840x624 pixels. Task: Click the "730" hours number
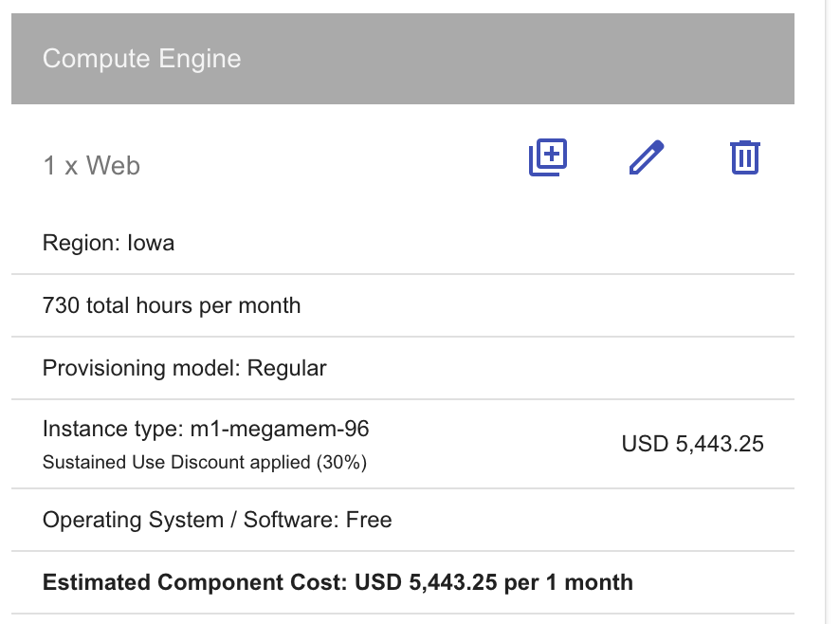[61, 305]
